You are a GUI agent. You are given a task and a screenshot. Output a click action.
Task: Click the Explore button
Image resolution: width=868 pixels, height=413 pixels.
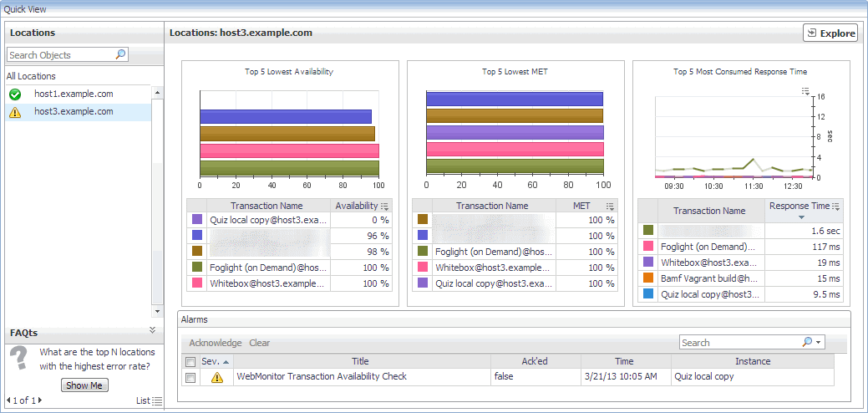[830, 33]
